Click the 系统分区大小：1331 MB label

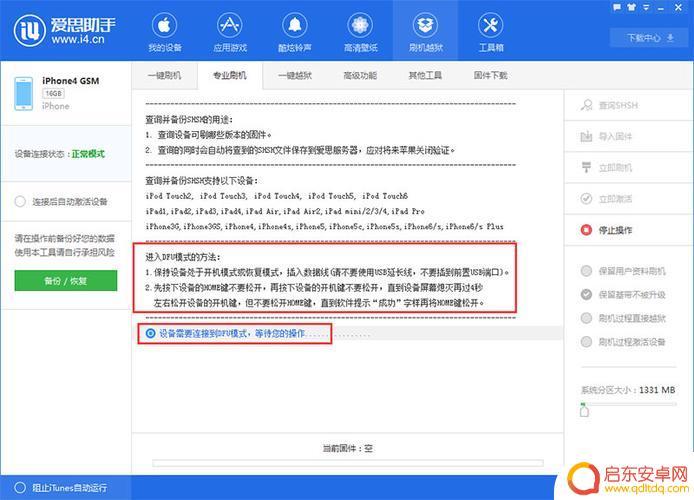pyautogui.click(x=628, y=390)
